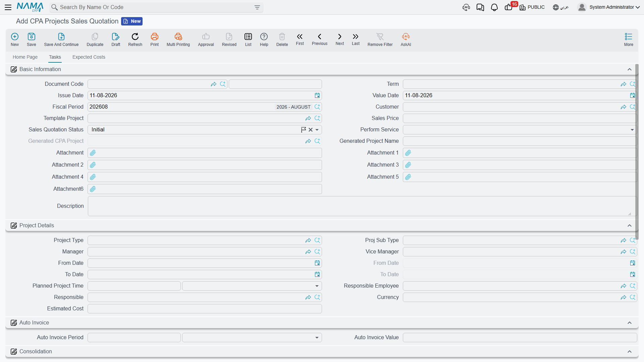Click the Revised icon
The image size is (644, 362).
229,40
